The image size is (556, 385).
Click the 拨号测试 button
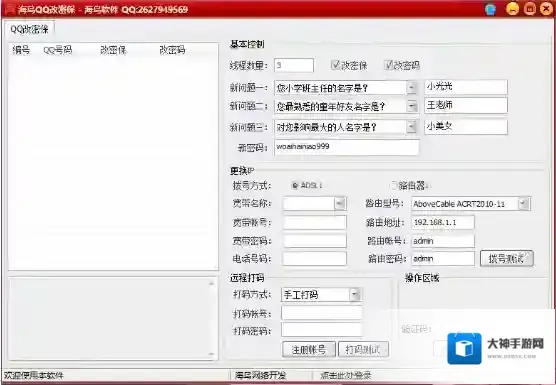point(506,258)
